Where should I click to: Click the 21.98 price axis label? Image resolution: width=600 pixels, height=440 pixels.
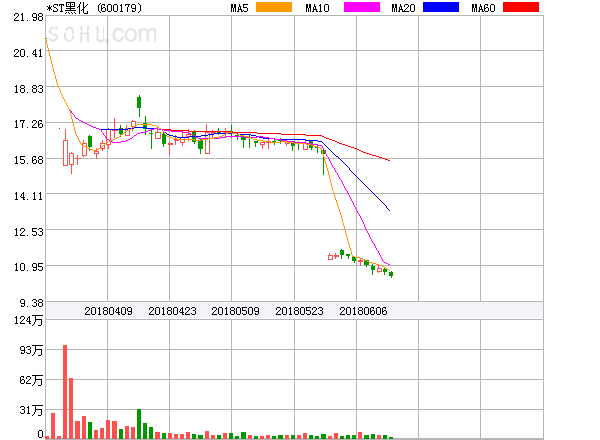coord(28,17)
